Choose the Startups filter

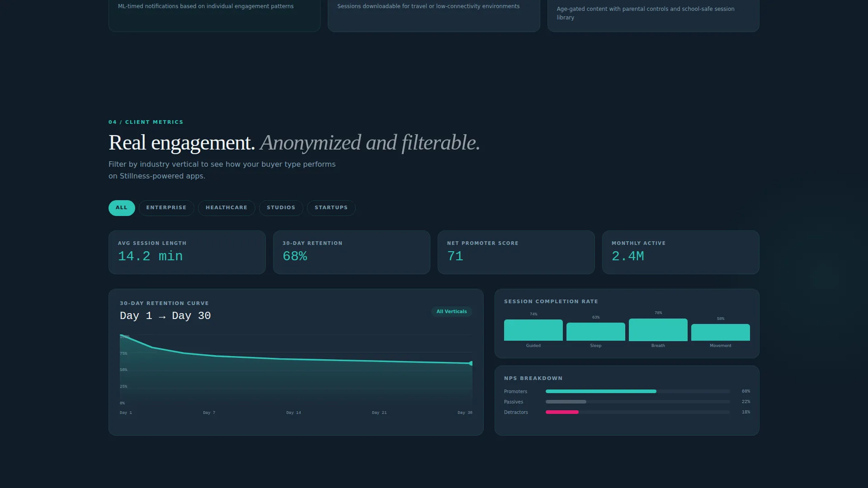coord(331,208)
